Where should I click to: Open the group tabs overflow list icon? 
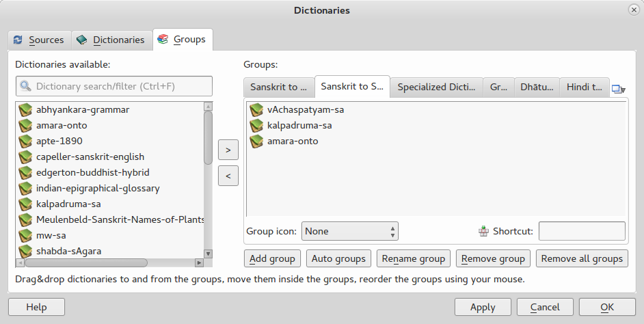tap(618, 88)
